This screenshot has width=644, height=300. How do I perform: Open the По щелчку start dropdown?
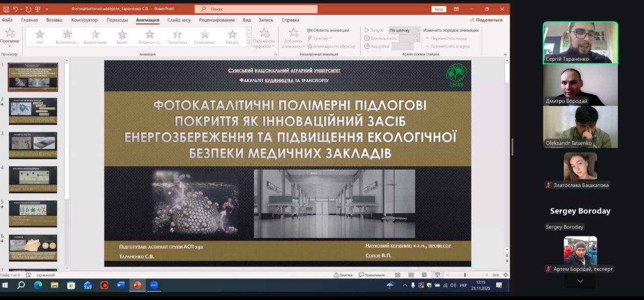pyautogui.click(x=404, y=30)
